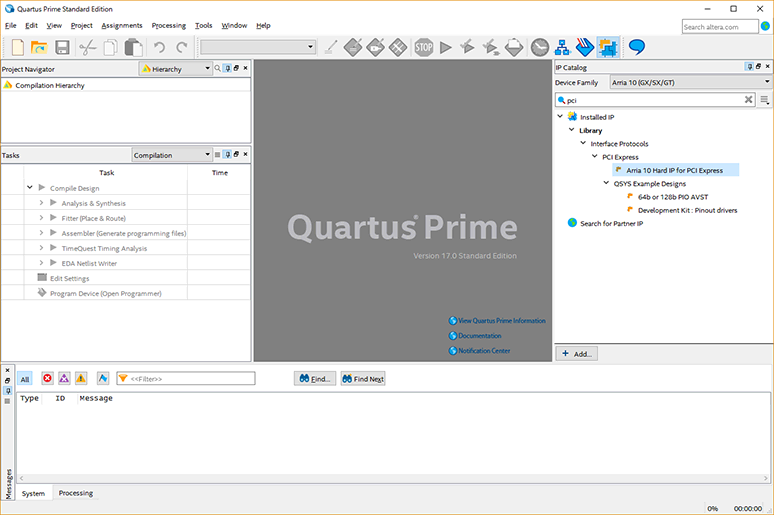Click the New file toolbar icon
This screenshot has width=774, height=515.
pos(18,47)
